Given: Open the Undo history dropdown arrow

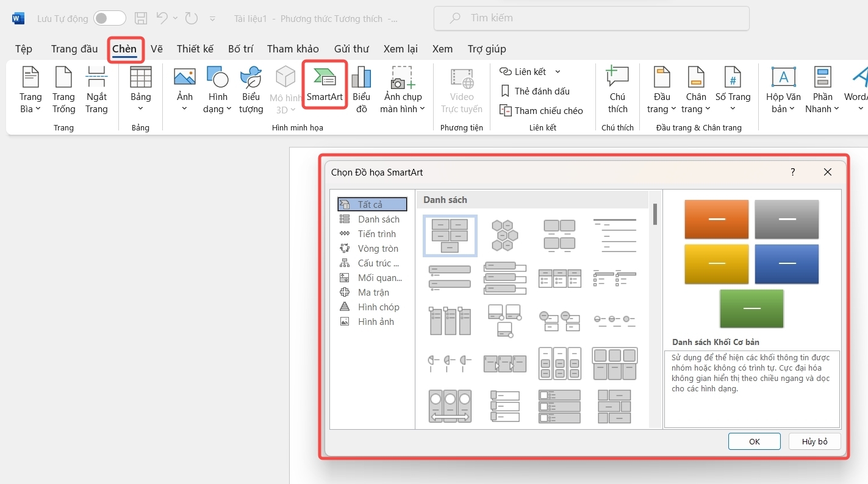Looking at the screenshot, I should (176, 18).
